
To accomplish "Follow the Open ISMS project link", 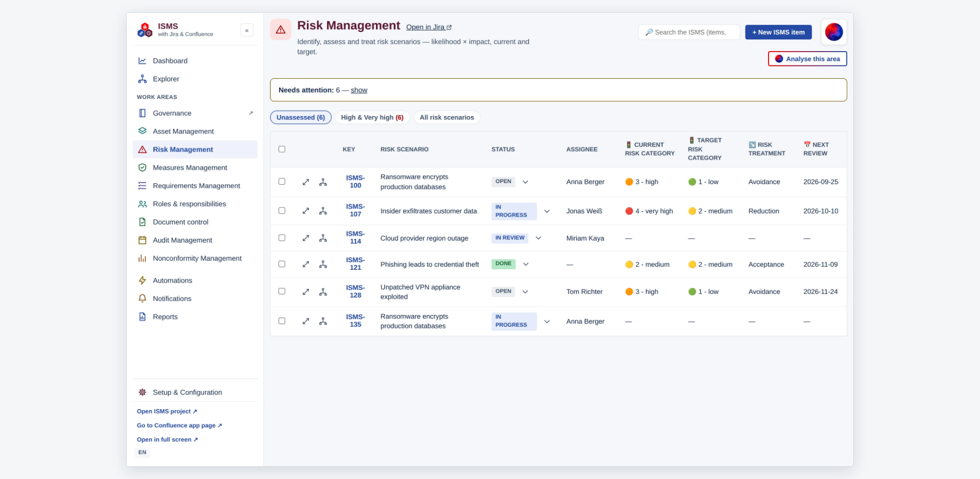I will pos(167,411).
